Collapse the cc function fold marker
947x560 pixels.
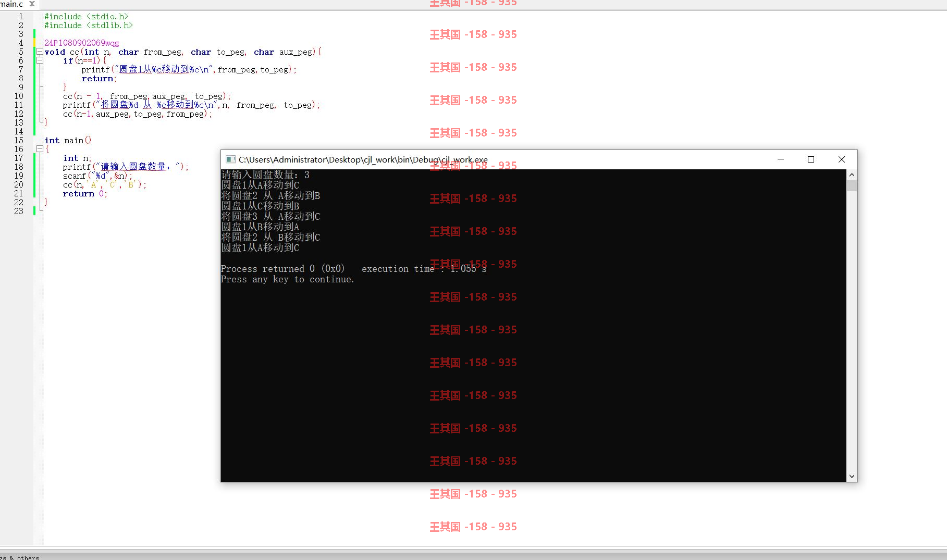click(x=40, y=52)
